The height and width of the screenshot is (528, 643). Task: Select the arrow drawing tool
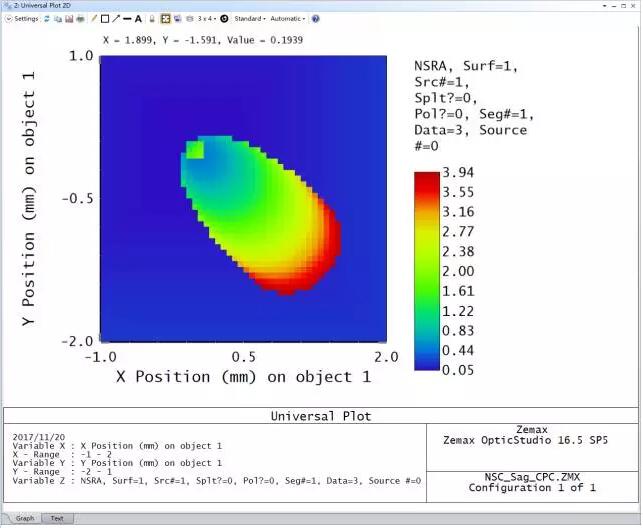[x=116, y=19]
